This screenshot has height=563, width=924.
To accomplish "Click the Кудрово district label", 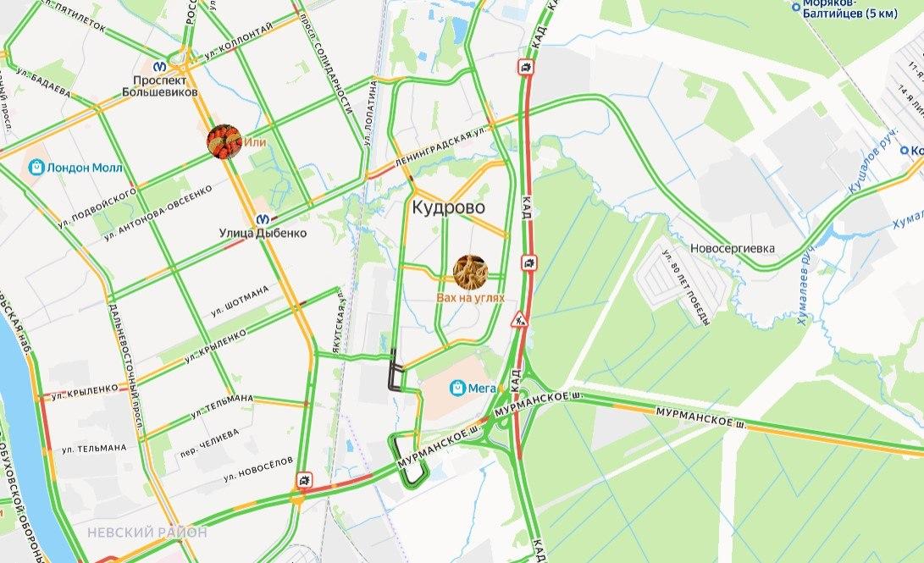I will (x=448, y=207).
